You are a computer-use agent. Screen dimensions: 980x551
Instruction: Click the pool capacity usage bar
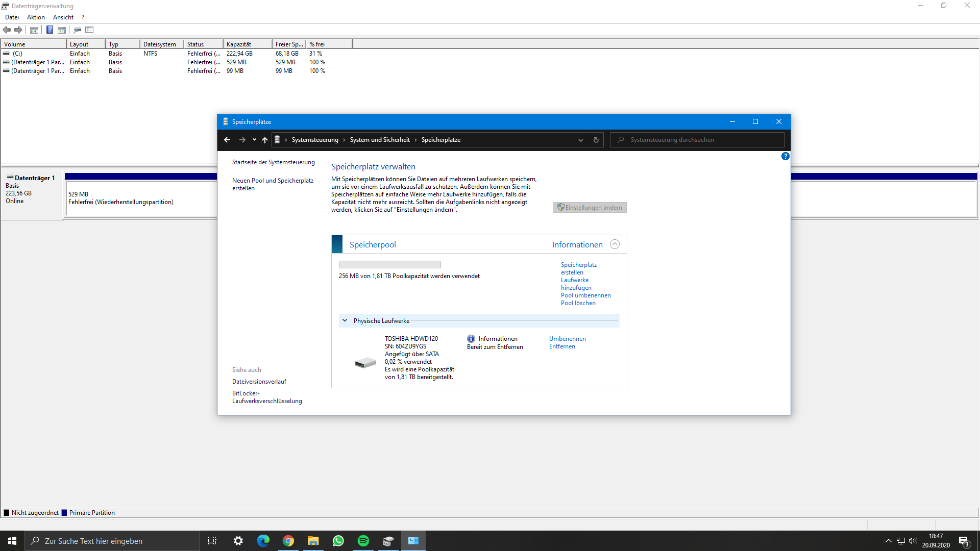(389, 264)
